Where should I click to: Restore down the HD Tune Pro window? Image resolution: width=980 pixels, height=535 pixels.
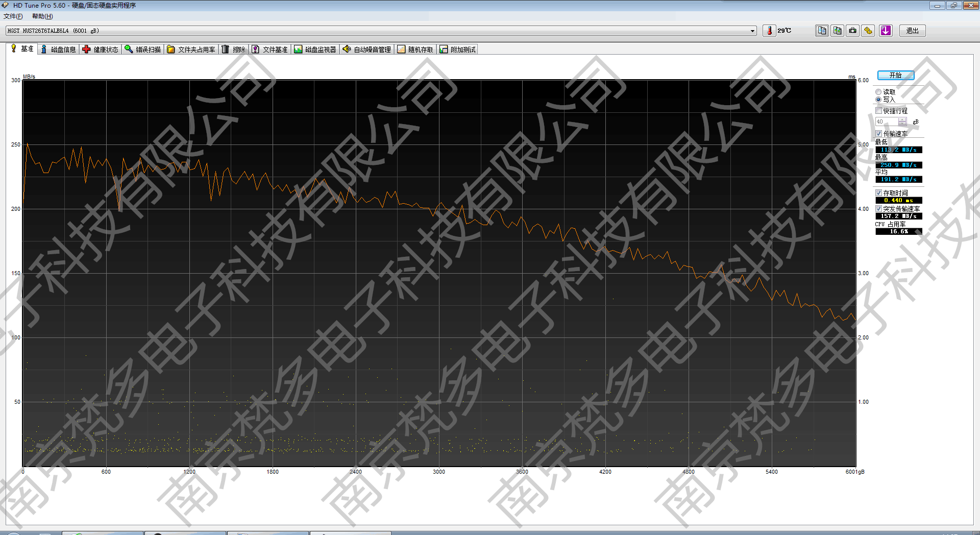(954, 5)
